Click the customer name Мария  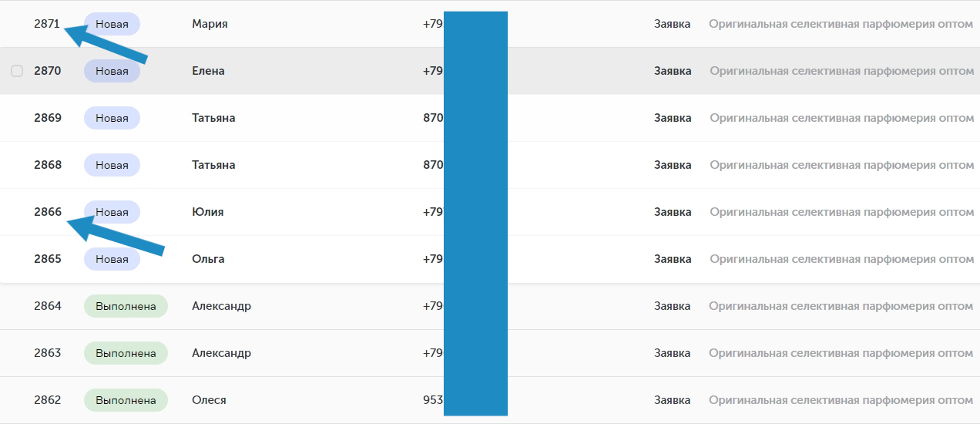(210, 24)
